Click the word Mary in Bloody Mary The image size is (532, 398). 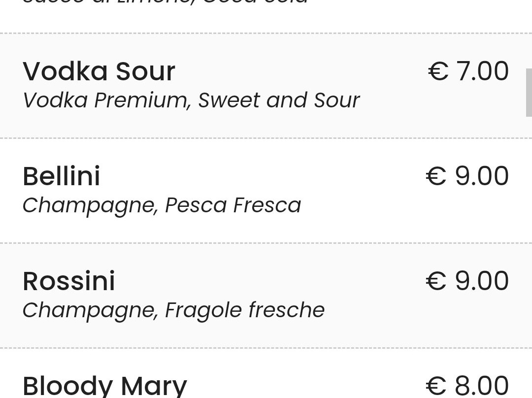154,387
